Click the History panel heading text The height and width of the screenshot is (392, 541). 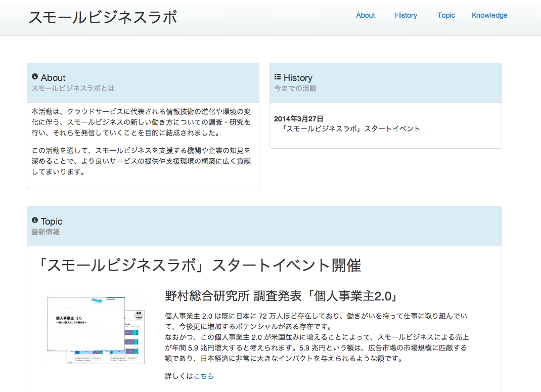(x=298, y=78)
